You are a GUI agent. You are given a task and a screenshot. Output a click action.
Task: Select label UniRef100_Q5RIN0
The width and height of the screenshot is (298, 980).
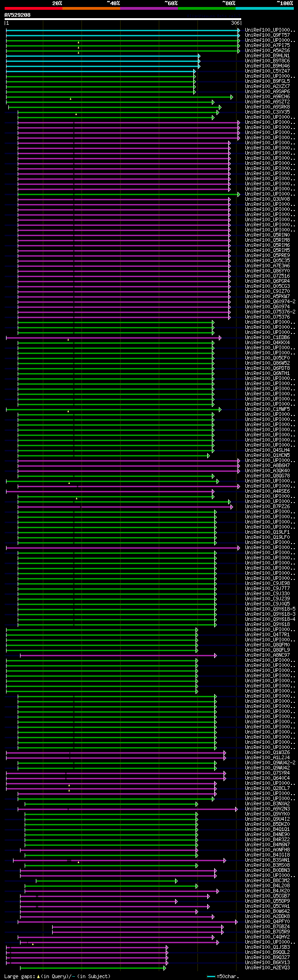point(267,235)
